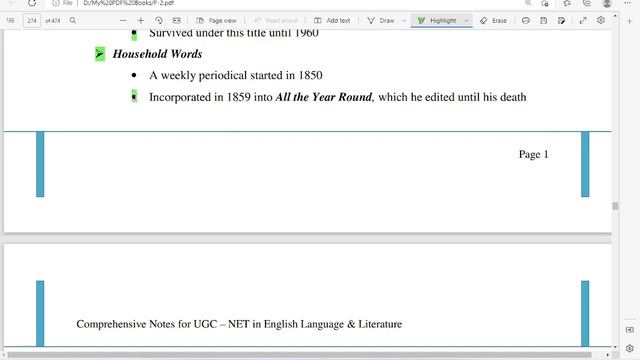Screen dimensions: 640x360
Task: Expand Draw tool color options
Action: pyautogui.click(x=404, y=20)
